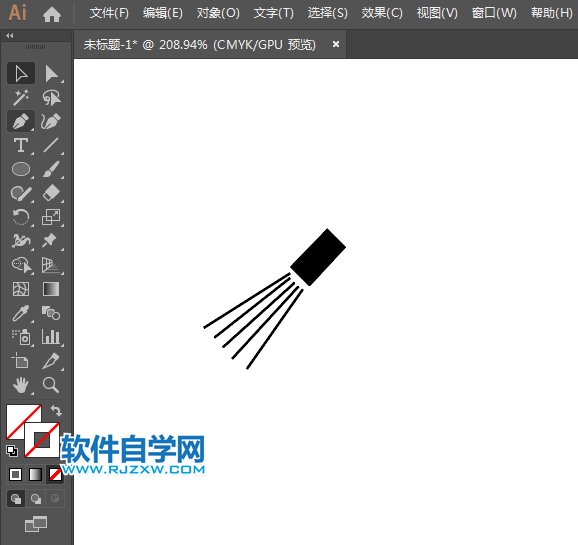Enable Draw Inside mode
Image resolution: width=578 pixels, height=545 pixels.
pos(55,499)
